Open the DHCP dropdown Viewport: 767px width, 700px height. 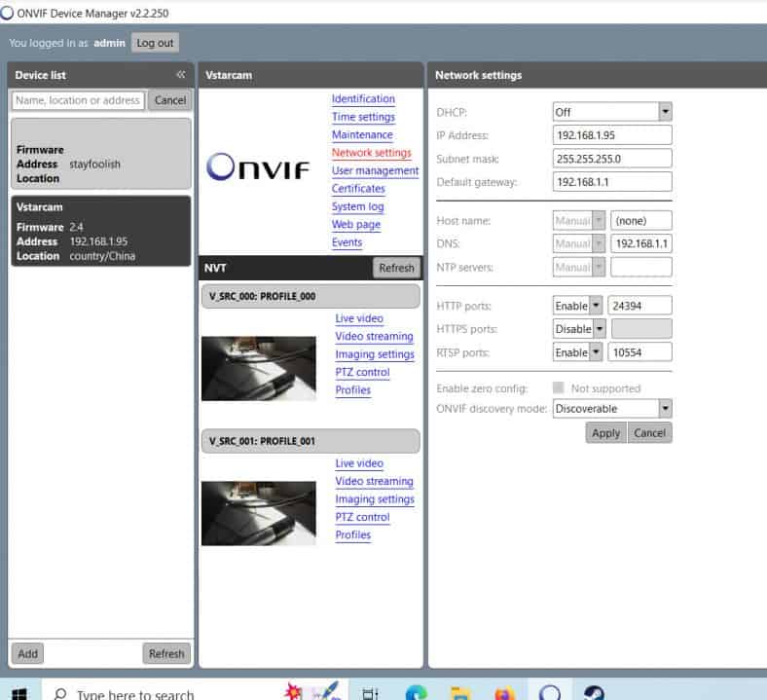click(x=665, y=112)
